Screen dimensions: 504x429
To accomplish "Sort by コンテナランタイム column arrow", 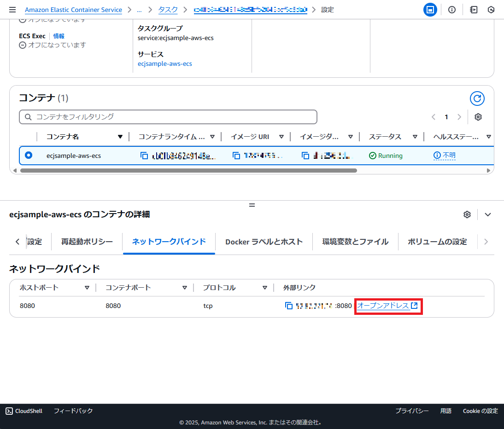I will pyautogui.click(x=212, y=137).
